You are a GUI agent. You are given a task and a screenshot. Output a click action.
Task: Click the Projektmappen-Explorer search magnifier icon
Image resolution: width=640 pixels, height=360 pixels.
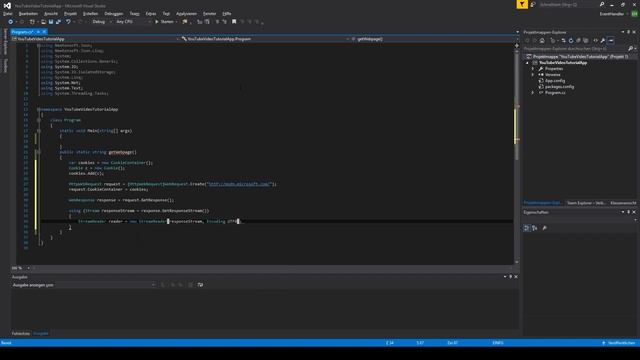[631, 49]
